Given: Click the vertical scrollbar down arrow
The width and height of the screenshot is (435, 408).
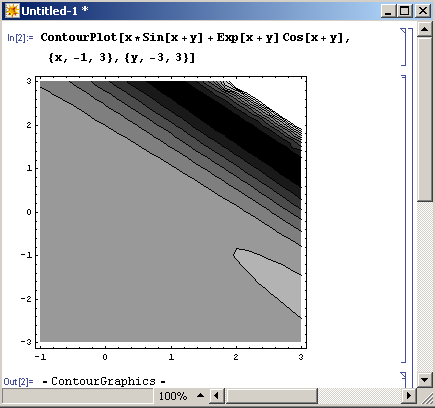Looking at the screenshot, I should pos(425,379).
